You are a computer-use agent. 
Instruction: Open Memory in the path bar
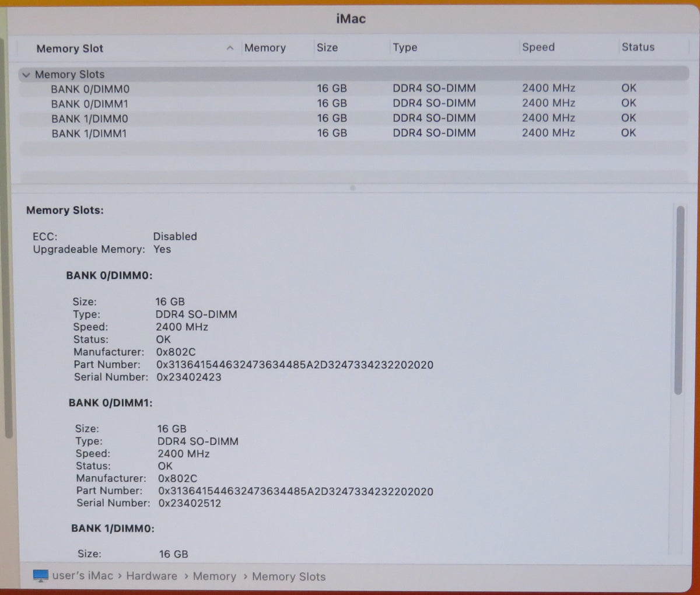point(214,576)
